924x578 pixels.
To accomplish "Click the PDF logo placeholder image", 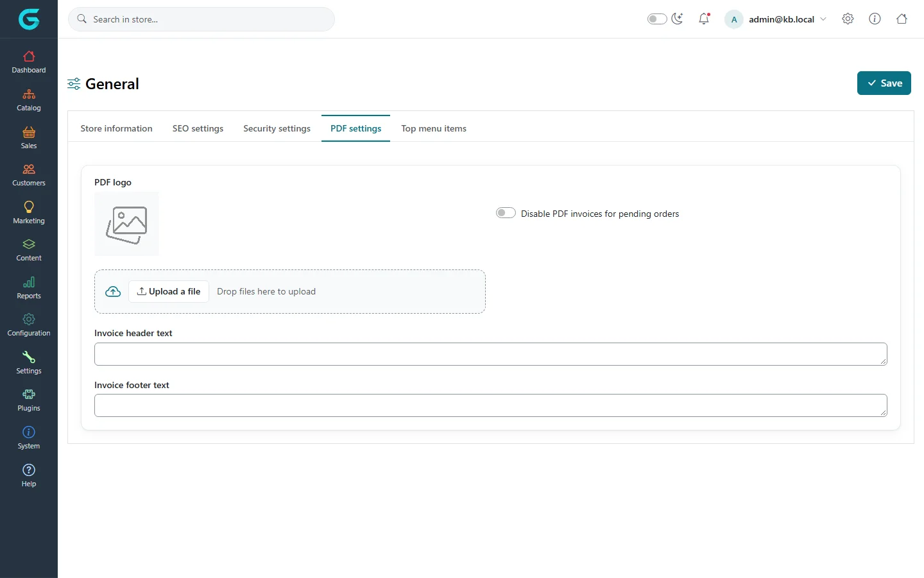I will 126,224.
